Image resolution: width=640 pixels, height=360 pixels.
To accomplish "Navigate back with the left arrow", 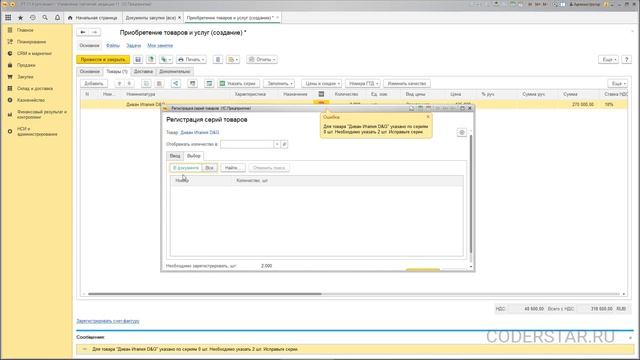I will [x=83, y=32].
